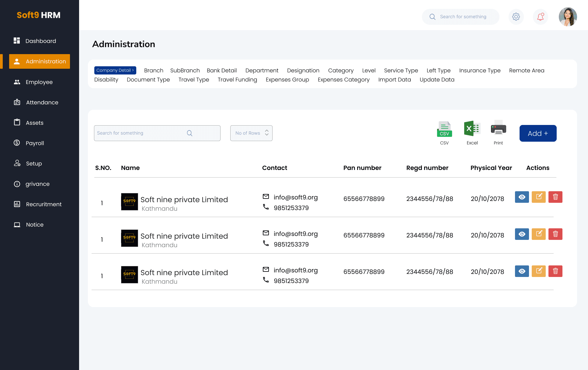
Task: Click the table search magnifier icon
Action: (x=190, y=133)
